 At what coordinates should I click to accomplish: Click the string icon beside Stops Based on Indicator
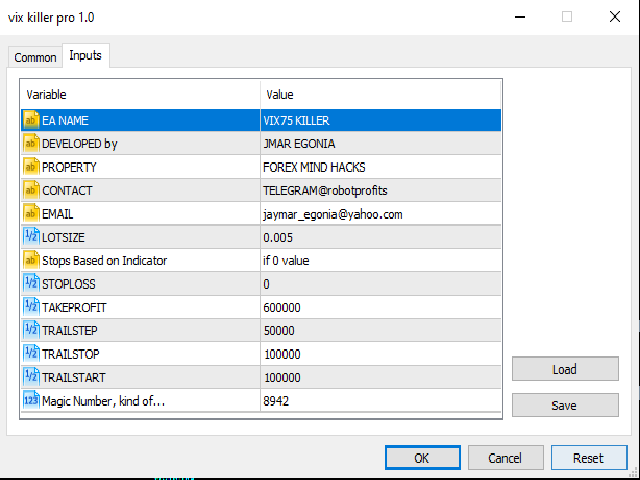tap(31, 260)
